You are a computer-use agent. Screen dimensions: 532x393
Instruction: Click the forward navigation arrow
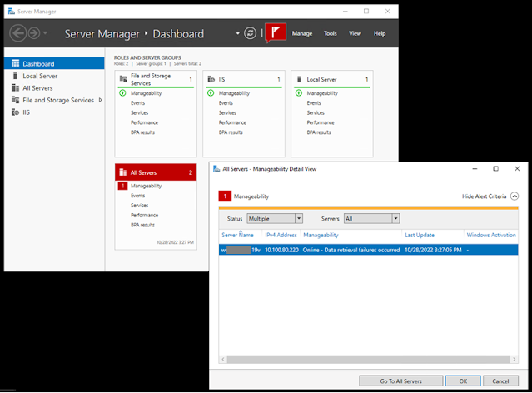34,33
